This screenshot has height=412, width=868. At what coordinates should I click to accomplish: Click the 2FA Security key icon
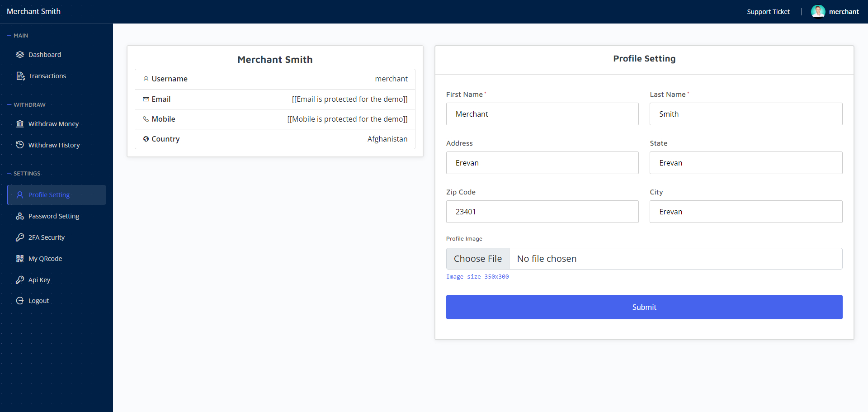(20, 237)
